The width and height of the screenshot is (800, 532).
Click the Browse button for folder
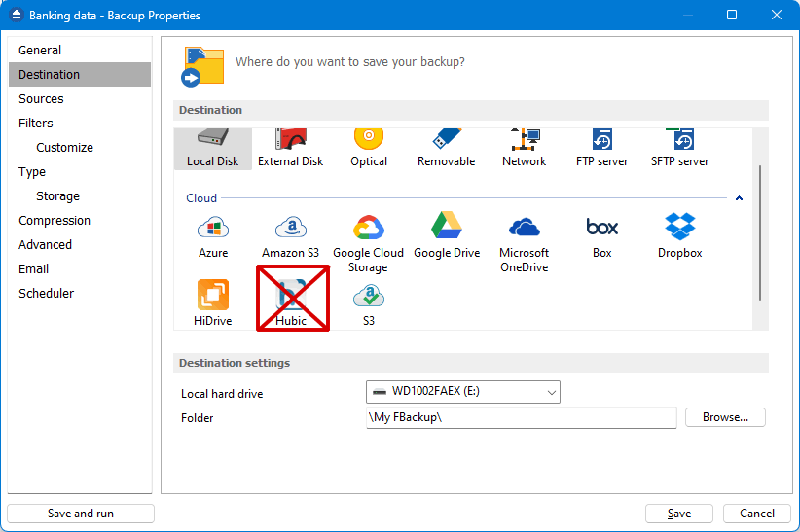(725, 417)
